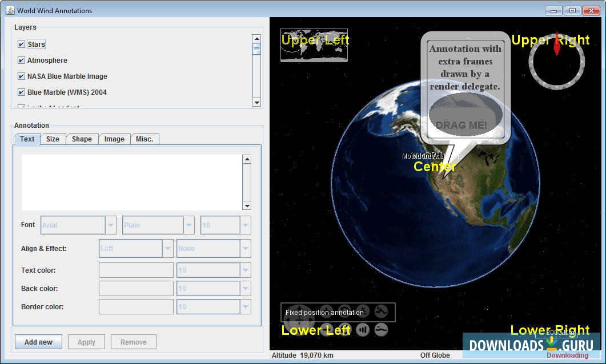This screenshot has height=364, width=606.
Task: Toggle the Blue Marble (WMS) 2004 layer
Action: [21, 92]
